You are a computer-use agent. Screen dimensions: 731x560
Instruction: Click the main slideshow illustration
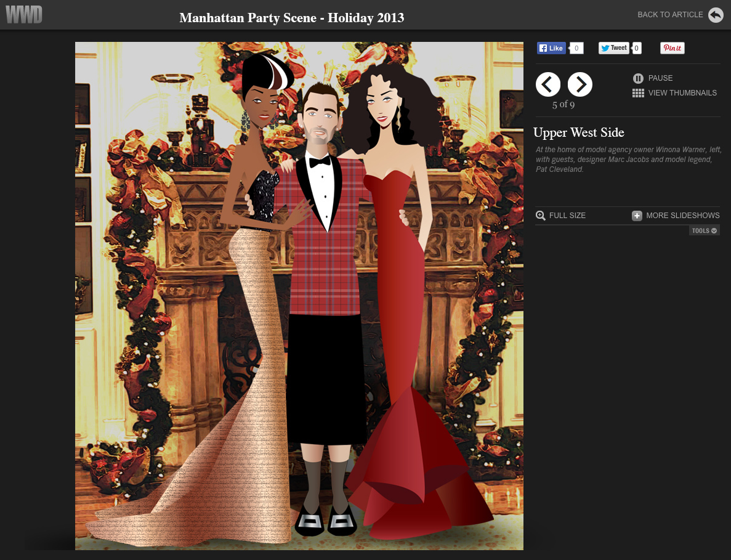pos(299,296)
